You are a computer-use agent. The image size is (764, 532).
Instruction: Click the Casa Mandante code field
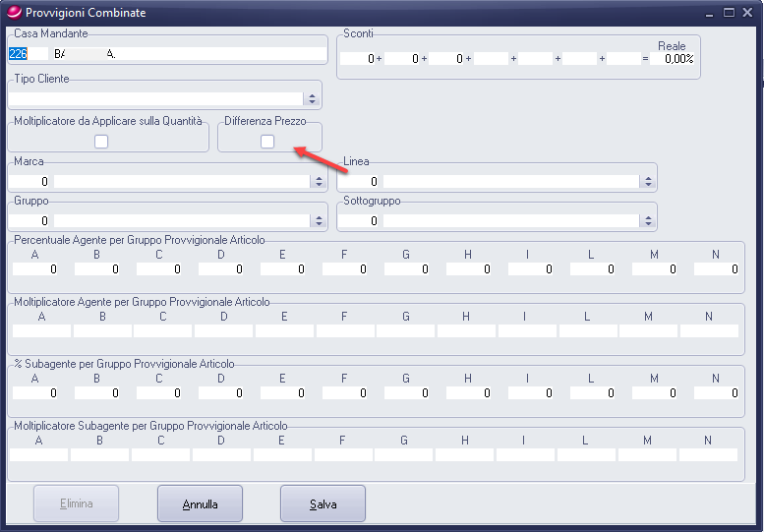pos(28,54)
